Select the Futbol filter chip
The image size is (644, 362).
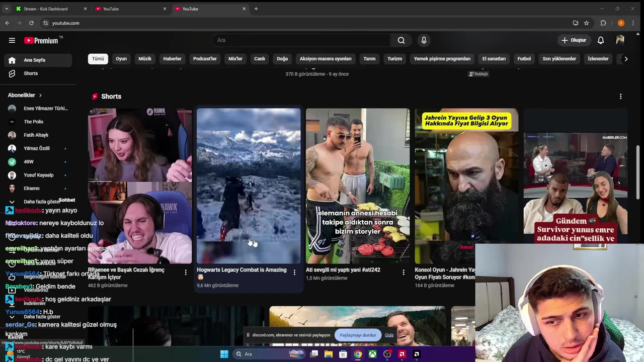[x=524, y=59]
